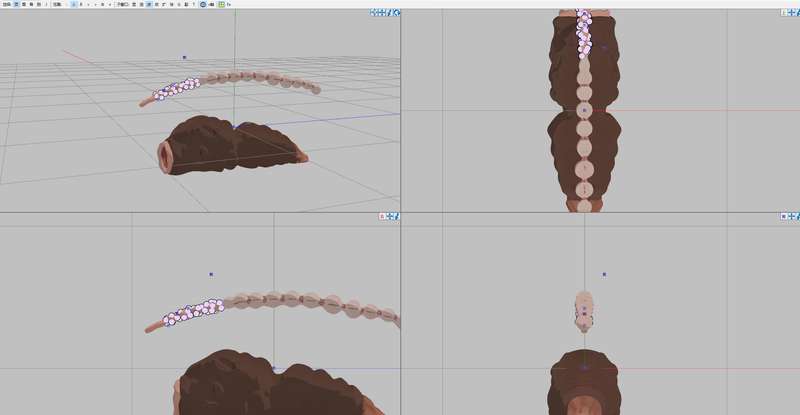Select the blue marker in the front view
The image size is (800, 415).
click(x=605, y=274)
